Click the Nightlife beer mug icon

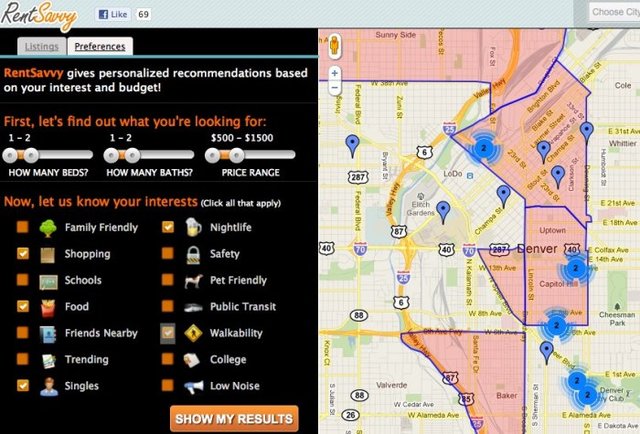point(193,227)
